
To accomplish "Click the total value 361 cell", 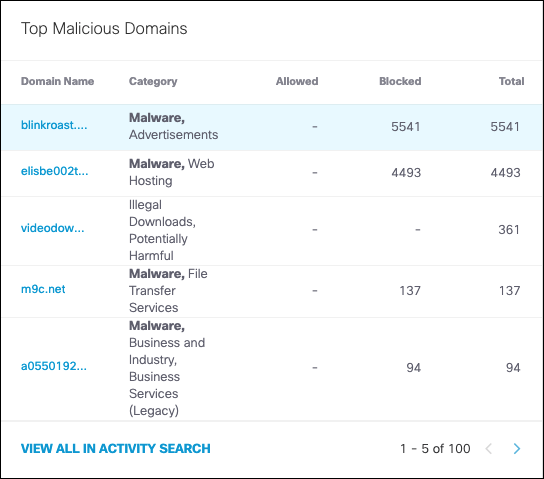I will click(x=509, y=230).
